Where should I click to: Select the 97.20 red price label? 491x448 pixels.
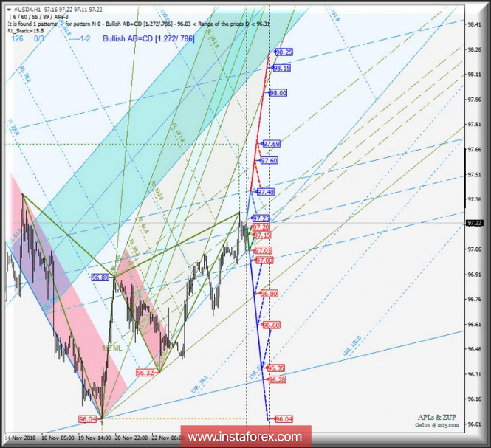[x=261, y=227]
